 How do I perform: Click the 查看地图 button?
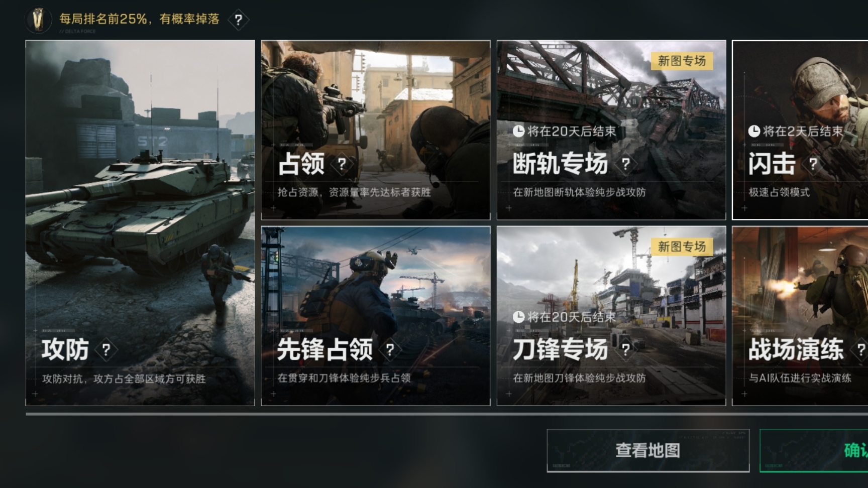648,451
